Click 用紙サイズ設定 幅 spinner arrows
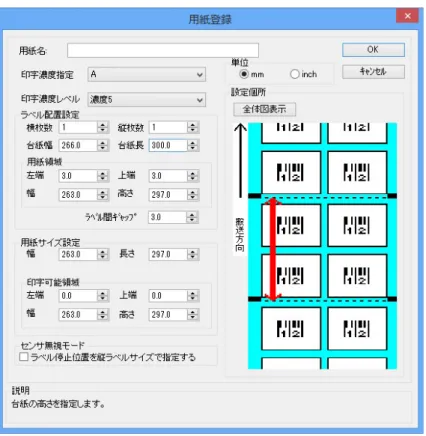This screenshot has width=426, height=436. (x=103, y=255)
